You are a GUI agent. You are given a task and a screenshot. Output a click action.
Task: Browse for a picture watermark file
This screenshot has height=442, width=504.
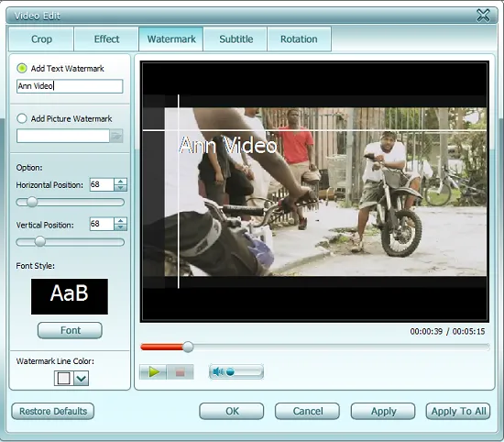tap(116, 136)
